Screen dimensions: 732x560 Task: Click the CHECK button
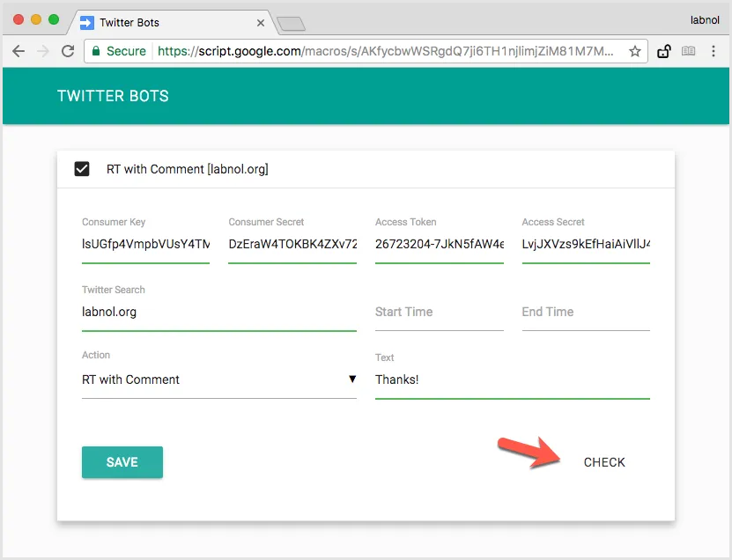click(x=604, y=462)
